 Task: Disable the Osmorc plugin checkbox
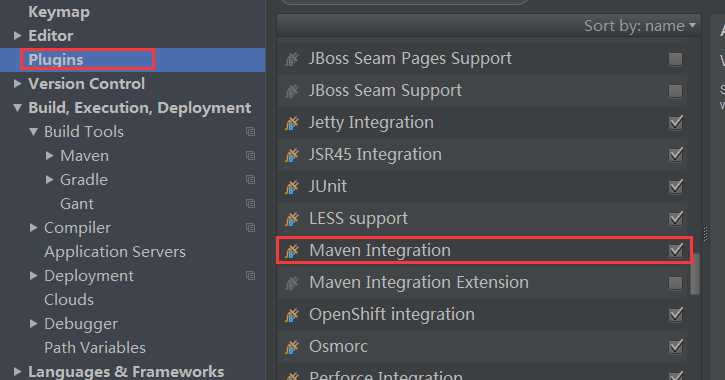tap(676, 346)
